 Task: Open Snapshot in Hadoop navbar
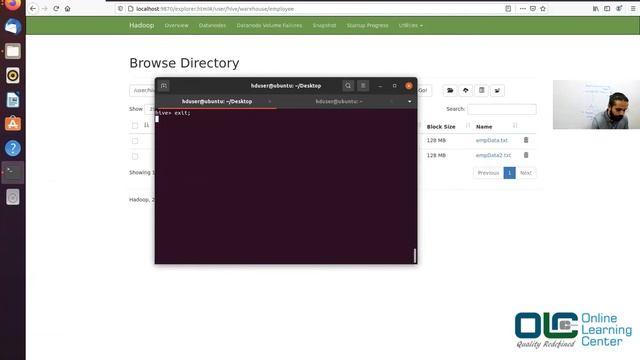tap(324, 25)
